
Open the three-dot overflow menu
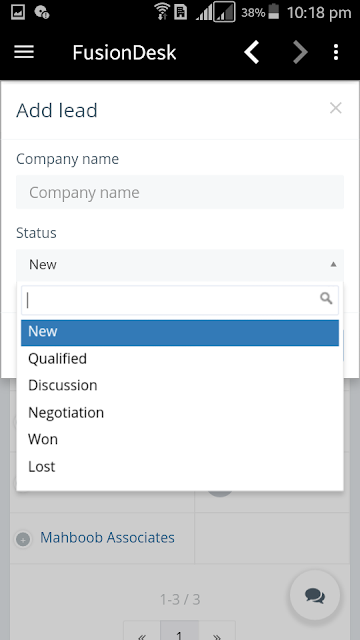click(336, 52)
